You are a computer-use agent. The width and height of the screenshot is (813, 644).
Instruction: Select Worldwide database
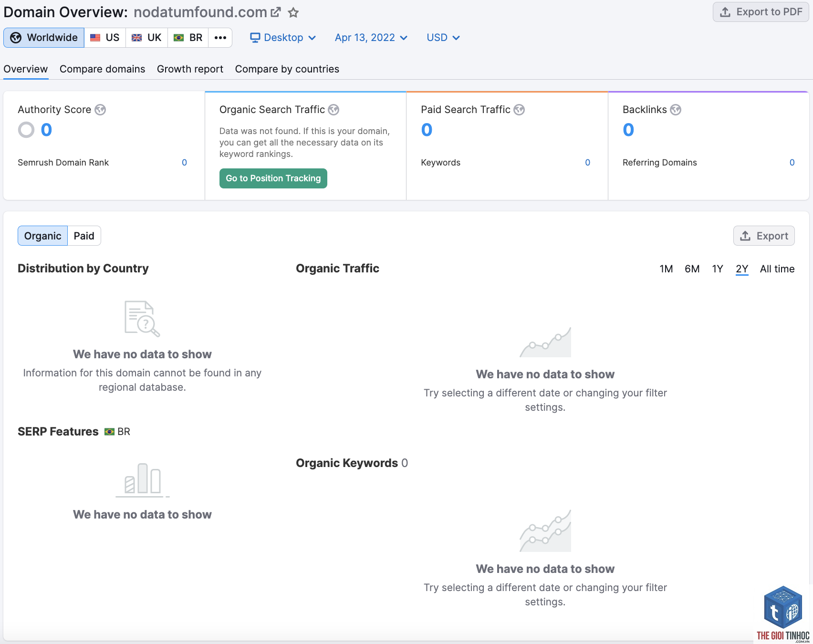click(44, 38)
